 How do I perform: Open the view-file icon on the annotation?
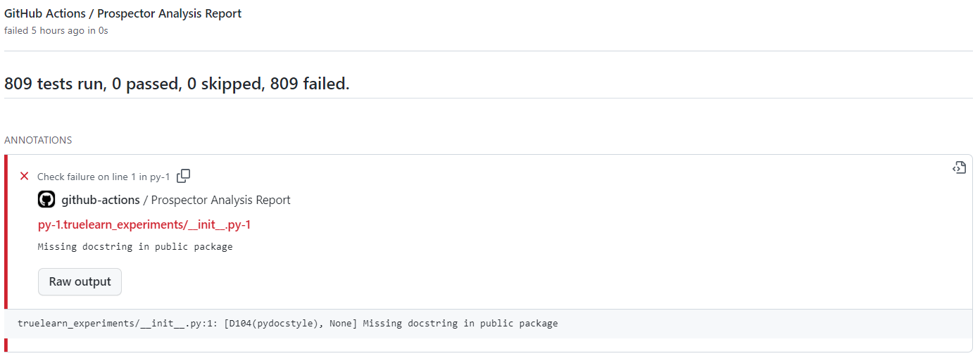(x=959, y=167)
